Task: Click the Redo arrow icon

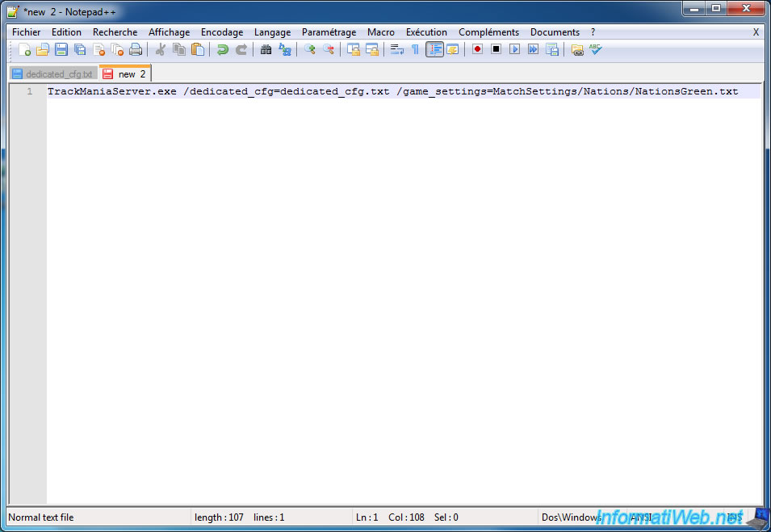Action: pyautogui.click(x=241, y=49)
